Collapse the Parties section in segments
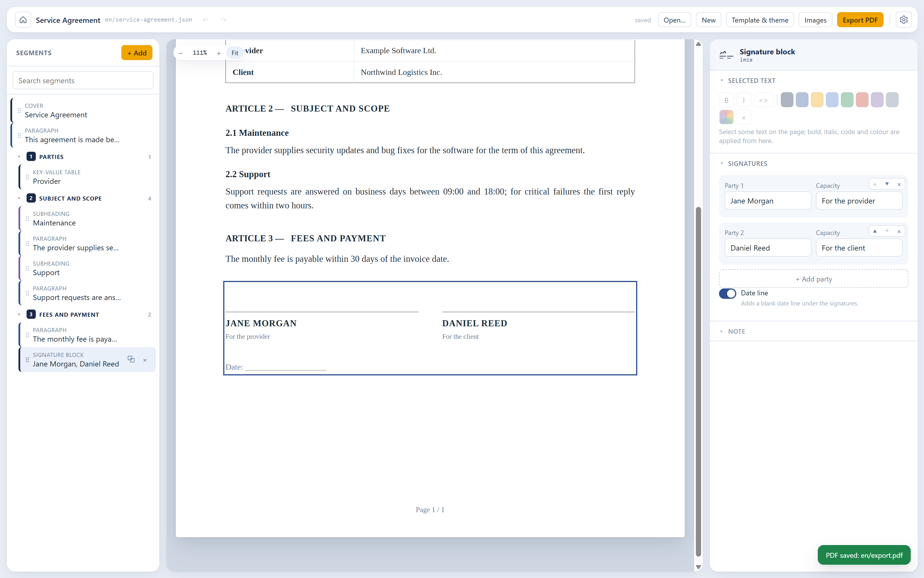Viewport: 924px width, 578px height. (x=19, y=157)
